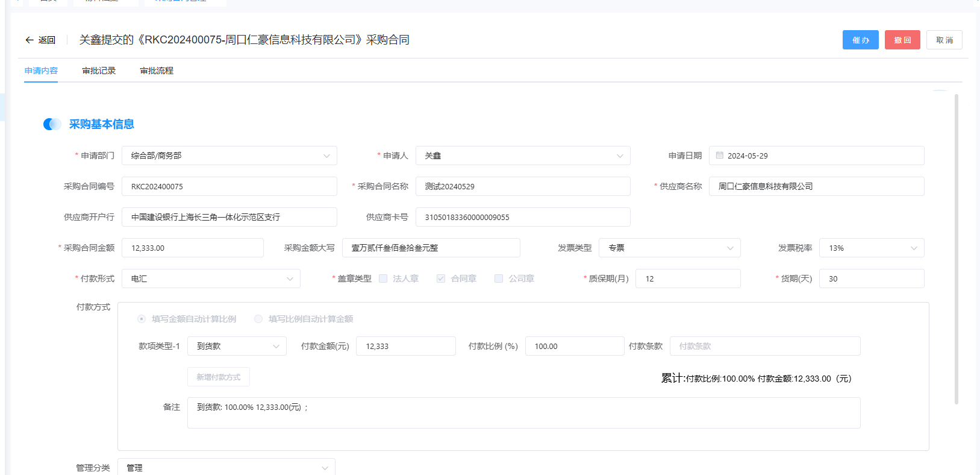Screen dimensions: 980x475
Task: Switch to the 审批记录 tab
Action: [99, 71]
